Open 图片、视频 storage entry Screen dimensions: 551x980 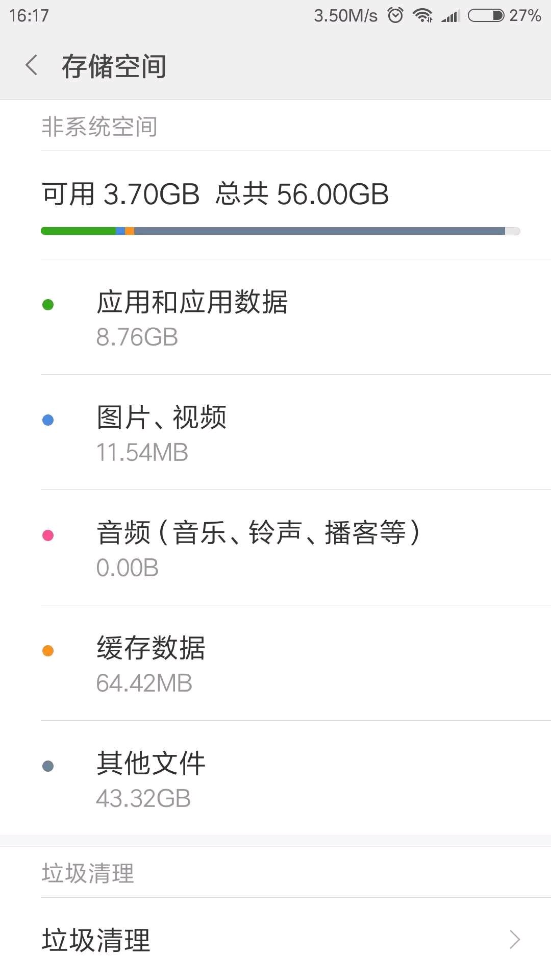point(161,432)
